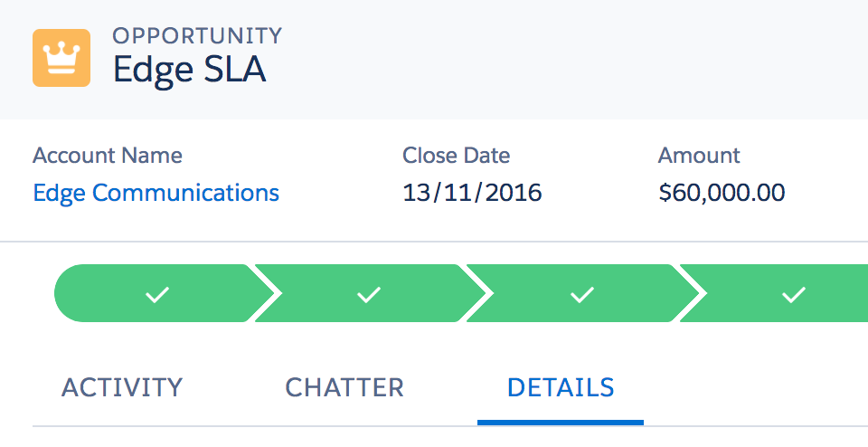Click the Edge SLA opportunity title
The image size is (868, 447).
[x=189, y=70]
